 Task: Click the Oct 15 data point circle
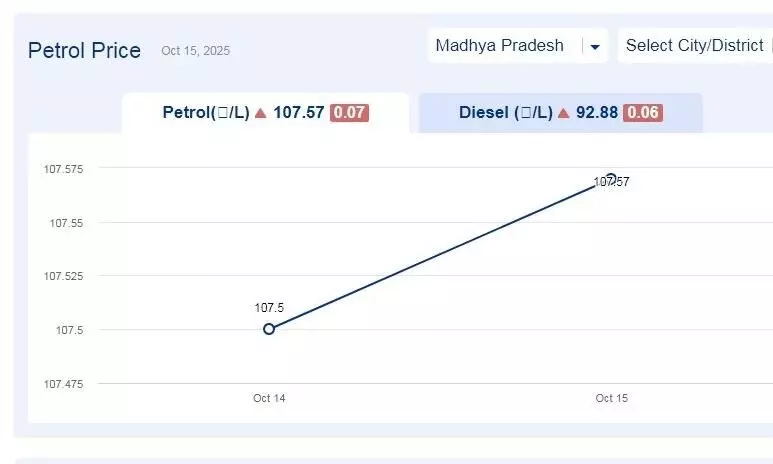[x=611, y=179]
